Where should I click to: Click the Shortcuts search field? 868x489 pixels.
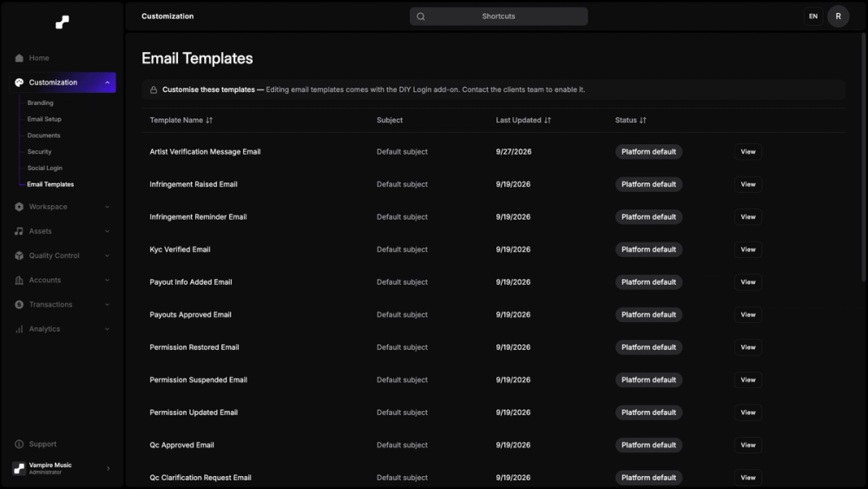click(x=499, y=17)
